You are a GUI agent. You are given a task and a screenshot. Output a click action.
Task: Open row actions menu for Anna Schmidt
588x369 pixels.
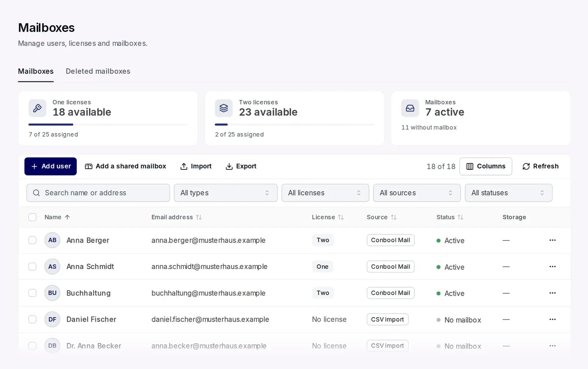pos(552,266)
